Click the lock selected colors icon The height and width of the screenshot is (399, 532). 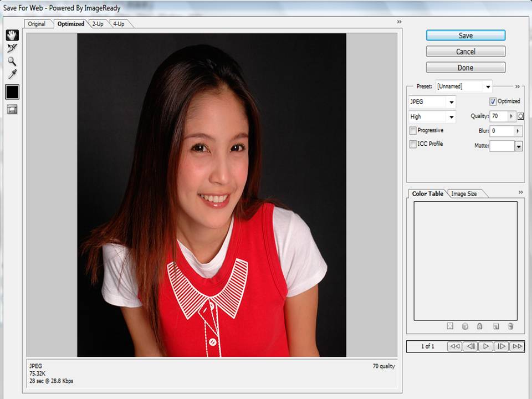click(x=479, y=326)
